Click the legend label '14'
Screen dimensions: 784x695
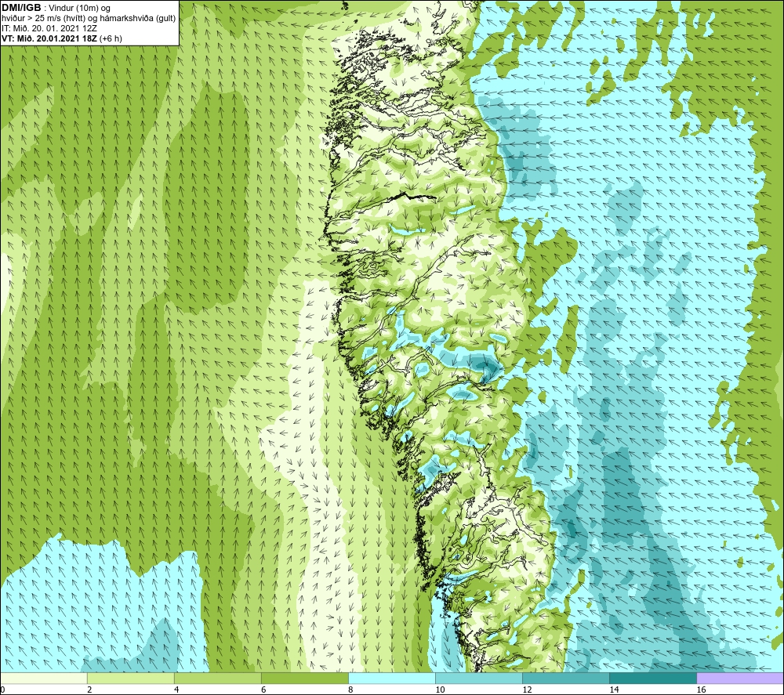(614, 690)
